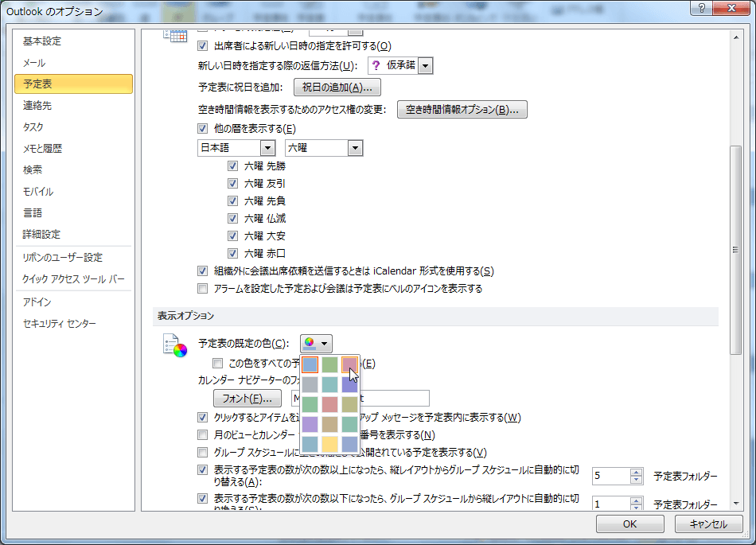Click 空き時間情報オプション button
The height and width of the screenshot is (545, 756).
tap(462, 109)
